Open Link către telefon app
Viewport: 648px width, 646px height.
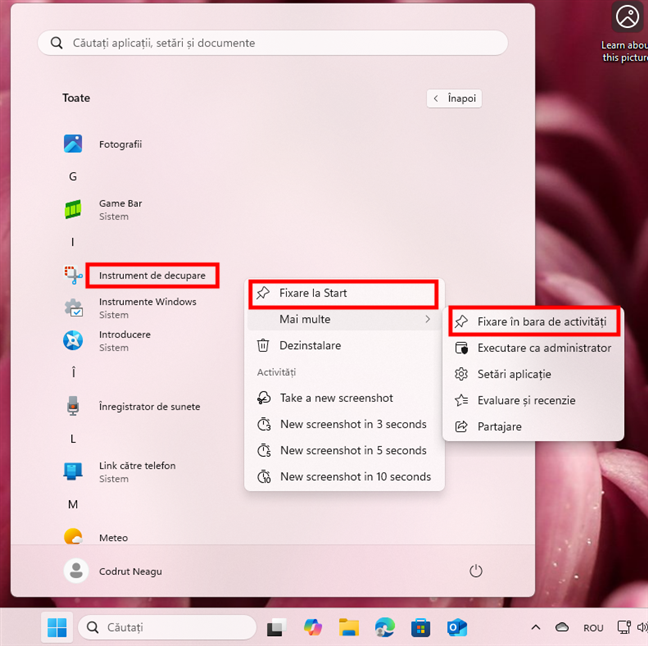(x=73, y=471)
